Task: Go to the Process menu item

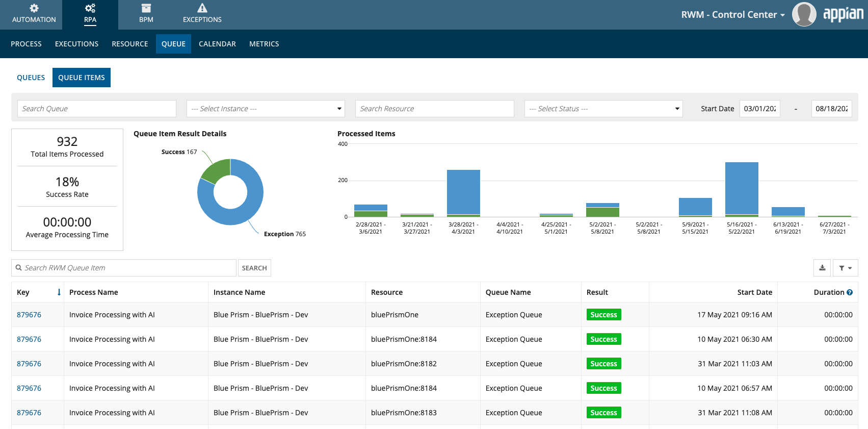Action: pos(26,44)
